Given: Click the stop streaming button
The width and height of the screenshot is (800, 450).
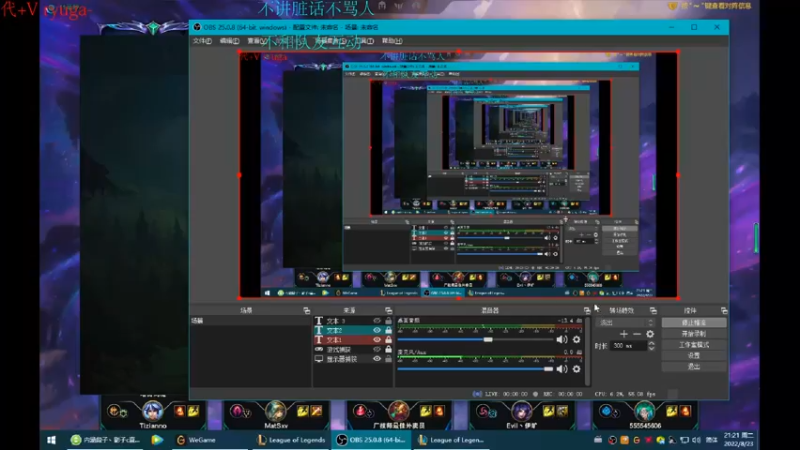Looking at the screenshot, I should tap(694, 323).
